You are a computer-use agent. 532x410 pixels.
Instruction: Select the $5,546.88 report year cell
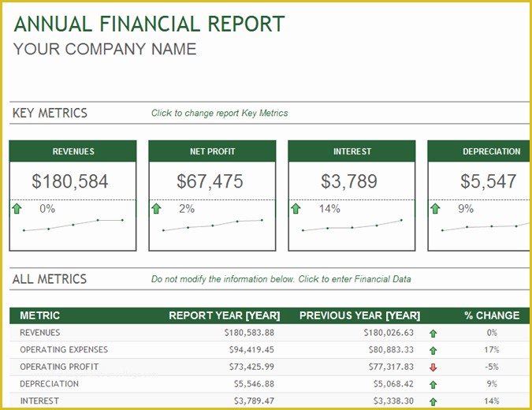[254, 384]
